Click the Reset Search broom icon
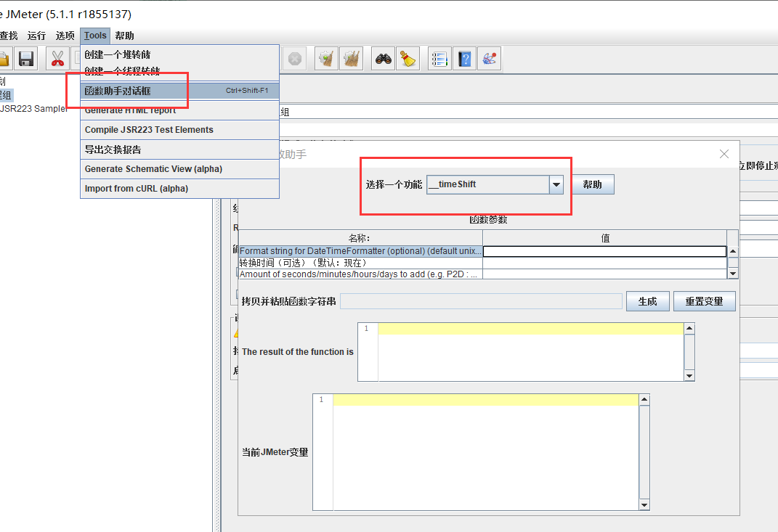The width and height of the screenshot is (778, 532). pyautogui.click(x=408, y=59)
